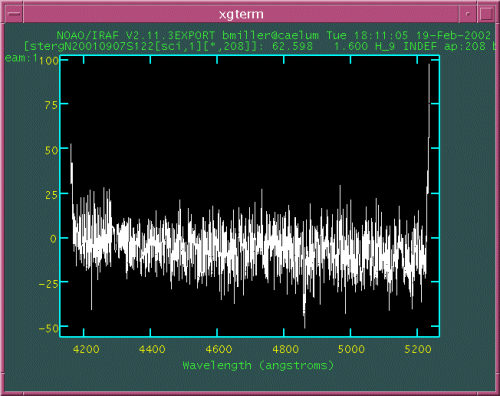Screen dimensions: 500x396
Task: Click the -50 value on the y-axis
Action: tap(48, 328)
